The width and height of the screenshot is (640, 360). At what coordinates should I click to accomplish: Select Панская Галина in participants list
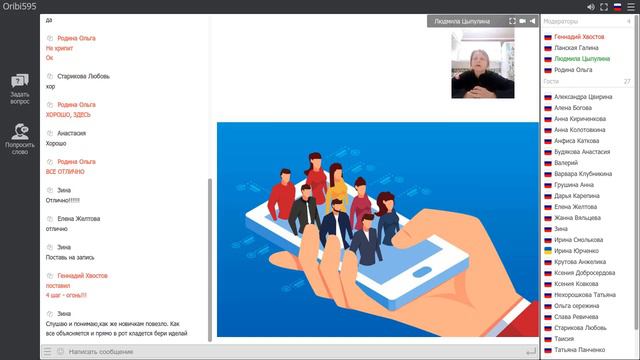[x=576, y=48]
